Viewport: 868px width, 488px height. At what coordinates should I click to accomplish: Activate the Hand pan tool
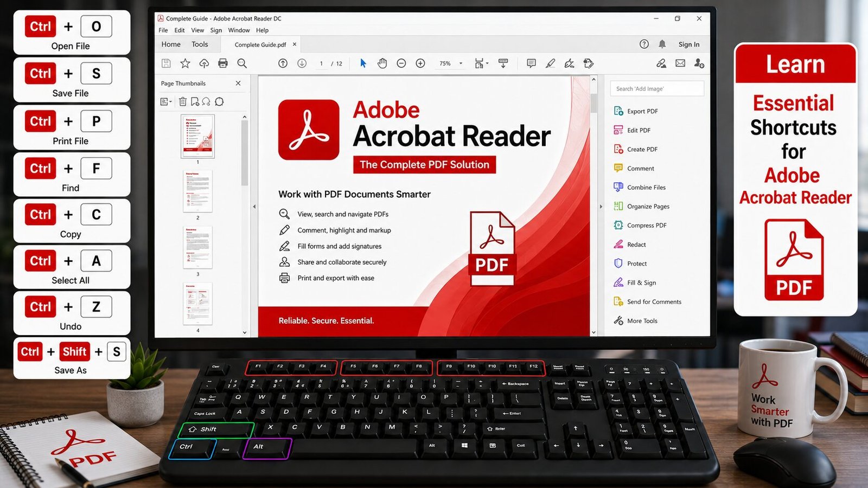382,63
